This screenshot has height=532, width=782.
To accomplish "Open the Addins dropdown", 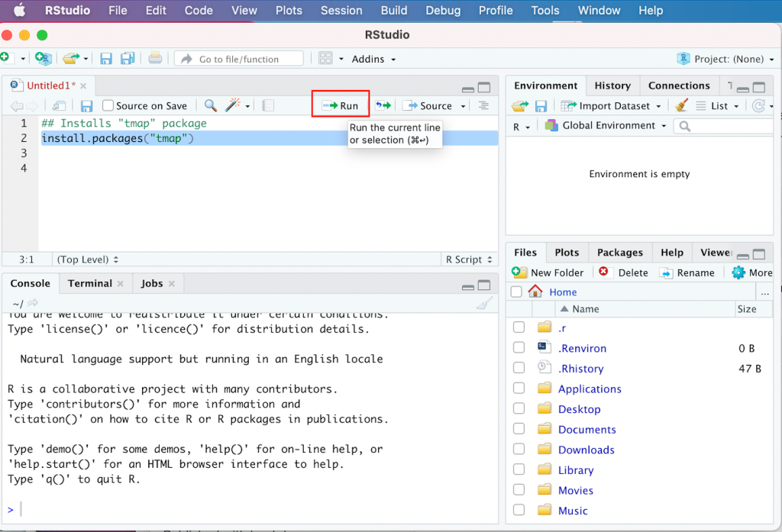I will coord(373,59).
